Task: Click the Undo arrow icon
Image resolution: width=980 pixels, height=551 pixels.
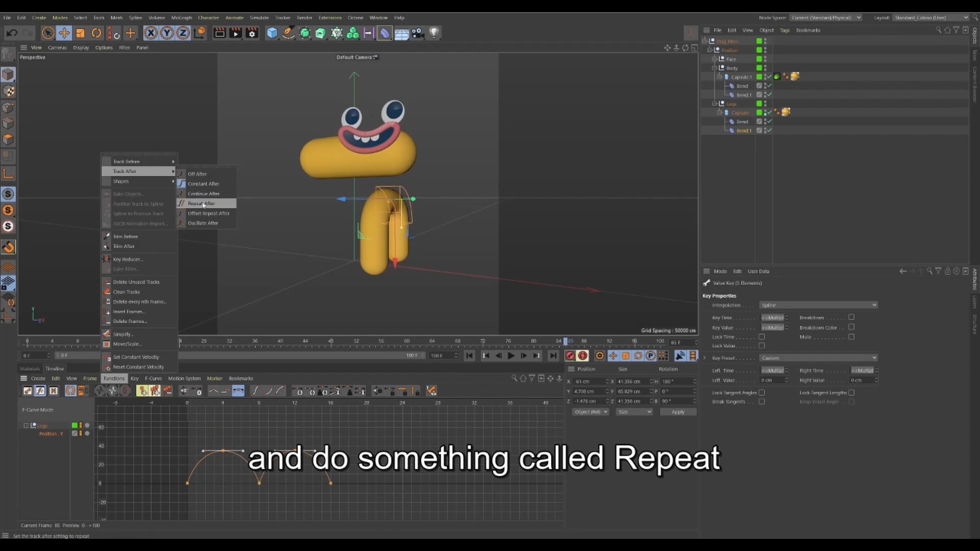Action: pos(12,33)
